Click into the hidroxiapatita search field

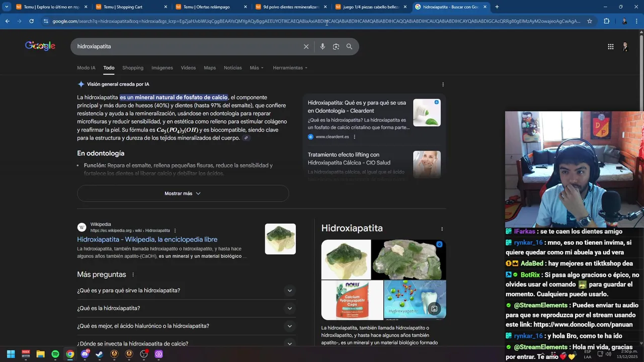tap(186, 46)
